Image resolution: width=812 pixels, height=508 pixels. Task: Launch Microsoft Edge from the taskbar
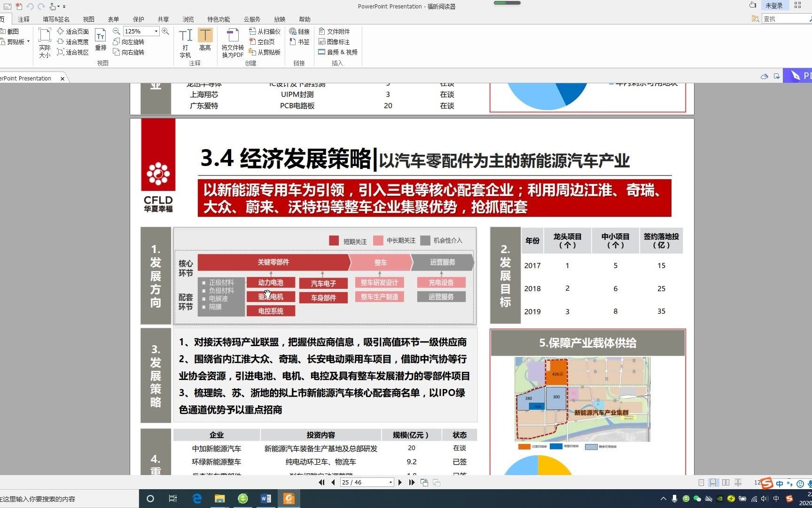(x=197, y=499)
